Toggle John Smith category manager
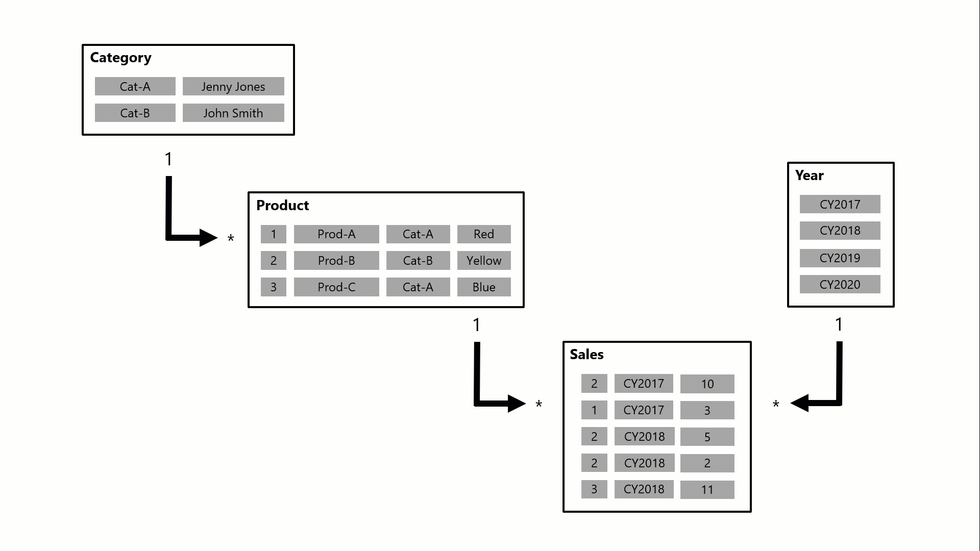 tap(233, 113)
